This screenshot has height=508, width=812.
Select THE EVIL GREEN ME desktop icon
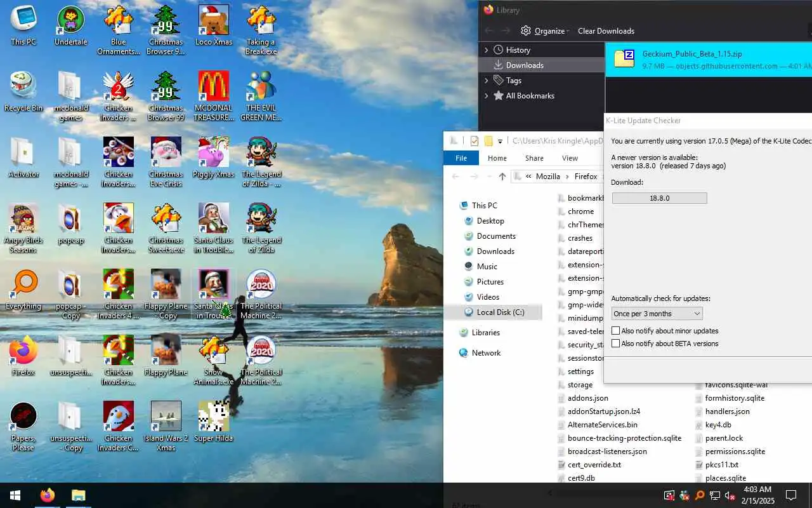pos(261,96)
